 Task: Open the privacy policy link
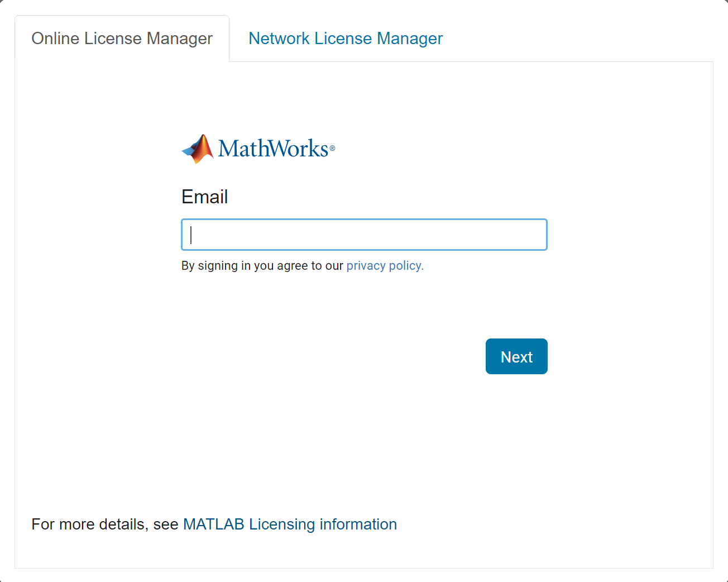(x=385, y=265)
